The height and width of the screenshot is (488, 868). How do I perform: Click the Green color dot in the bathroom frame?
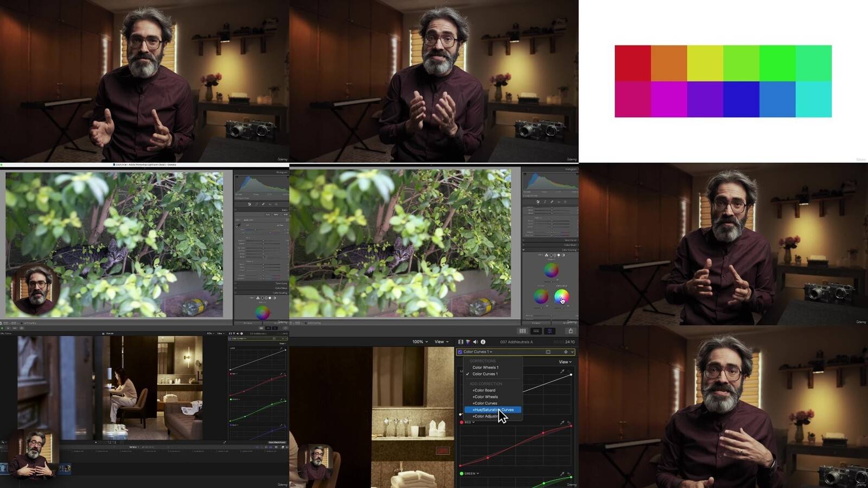click(462, 473)
